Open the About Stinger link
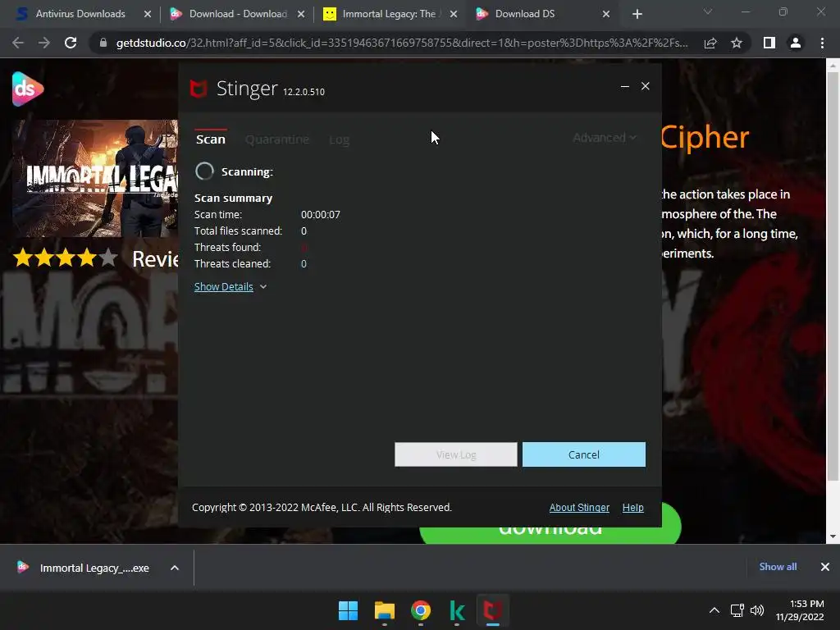 click(x=579, y=507)
